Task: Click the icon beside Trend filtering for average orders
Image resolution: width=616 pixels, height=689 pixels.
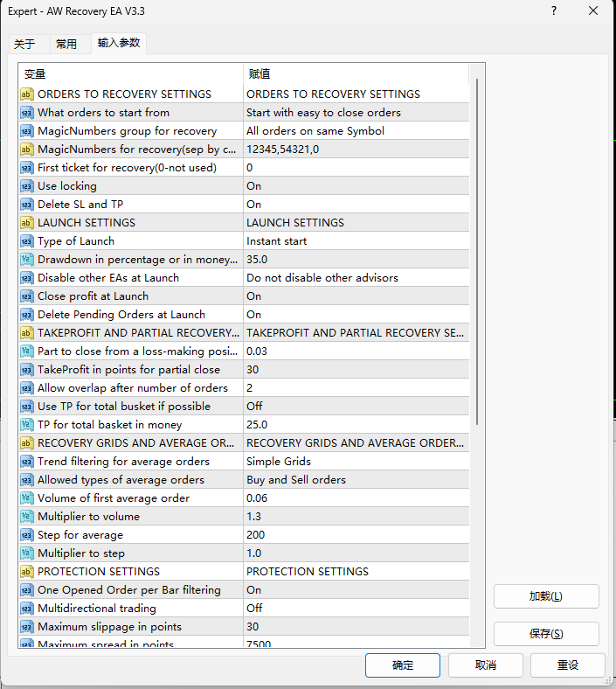Action: click(x=27, y=462)
